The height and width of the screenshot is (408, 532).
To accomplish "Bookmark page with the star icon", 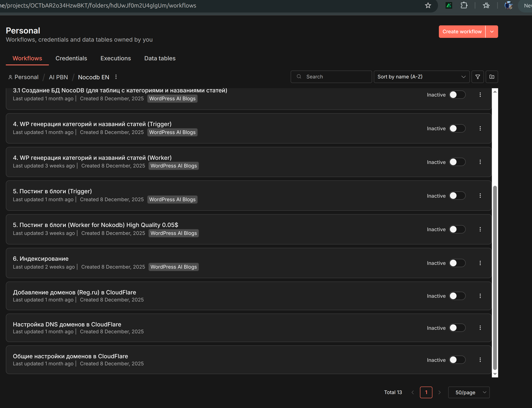I will [428, 5].
